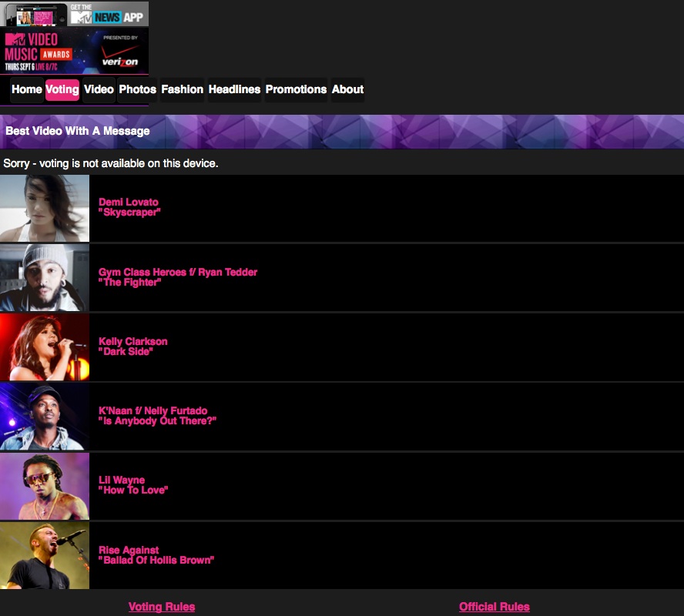This screenshot has width=684, height=616.
Task: Click the K'Naan thumbnail image
Action: tap(45, 417)
